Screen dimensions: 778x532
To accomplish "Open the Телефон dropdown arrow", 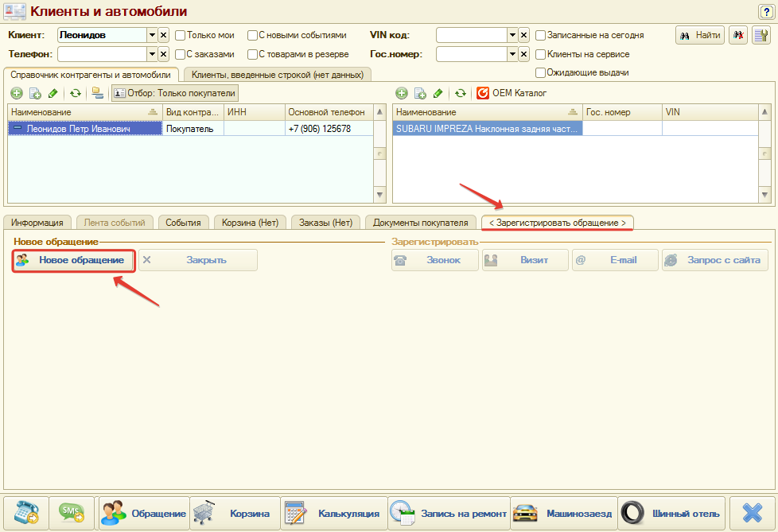I will click(152, 54).
